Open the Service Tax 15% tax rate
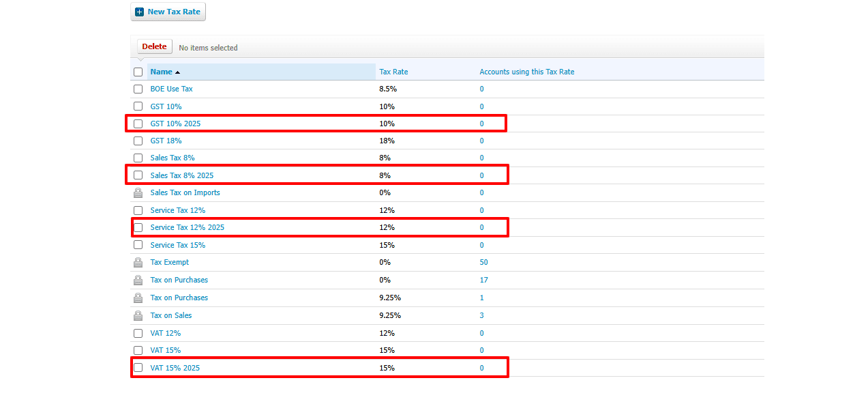 coord(177,246)
